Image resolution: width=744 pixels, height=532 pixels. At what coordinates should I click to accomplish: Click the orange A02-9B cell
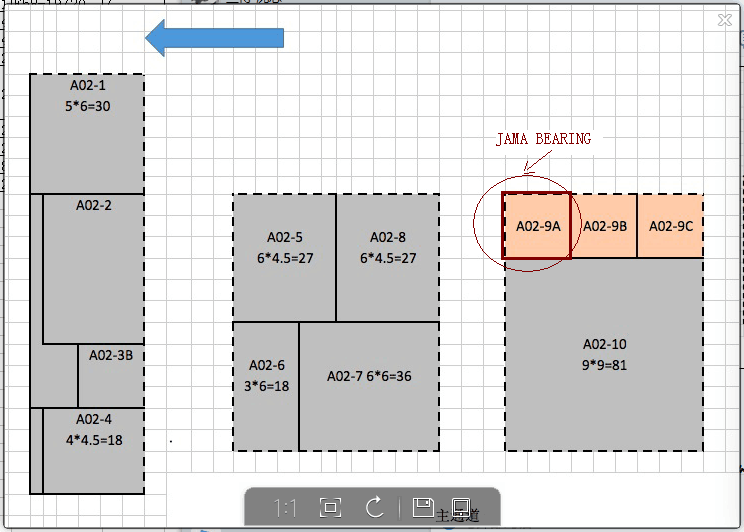604,226
